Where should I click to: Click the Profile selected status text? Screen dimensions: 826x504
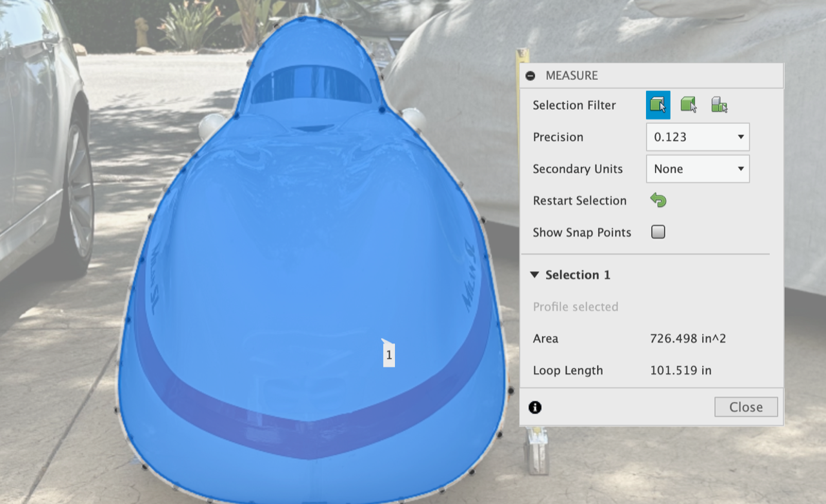click(575, 307)
